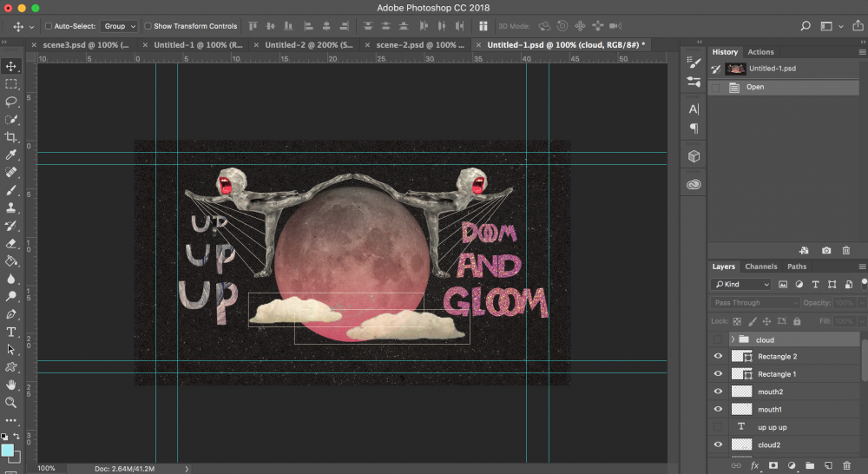Open the History panel menu
The width and height of the screenshot is (868, 474).
[862, 52]
